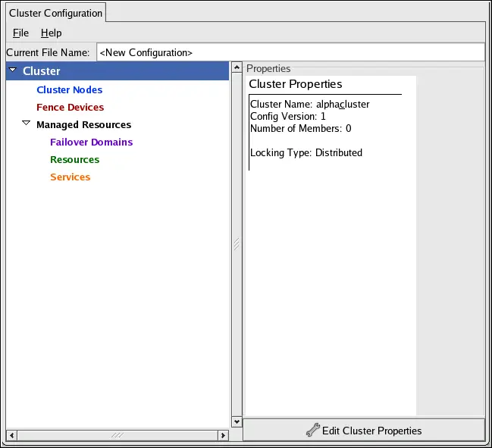Click the vertical scrollbar down arrow

[x=236, y=421]
